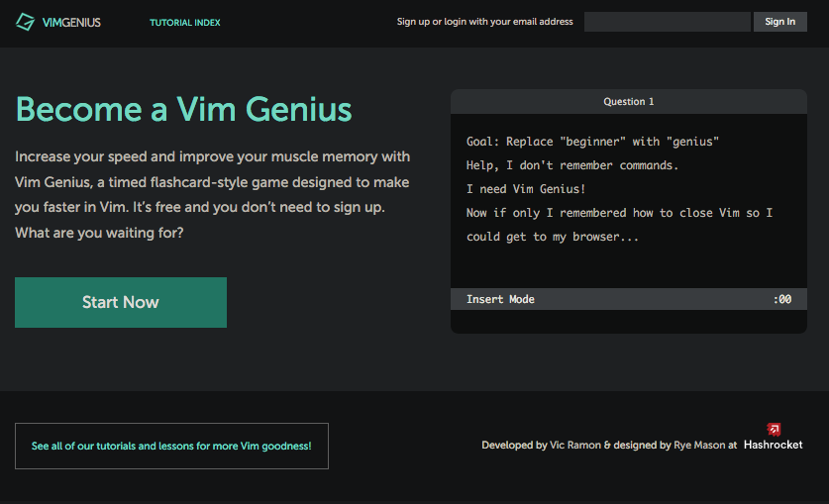The image size is (829, 504).
Task: Click the 'What are you waiting for?' text
Action: [99, 233]
